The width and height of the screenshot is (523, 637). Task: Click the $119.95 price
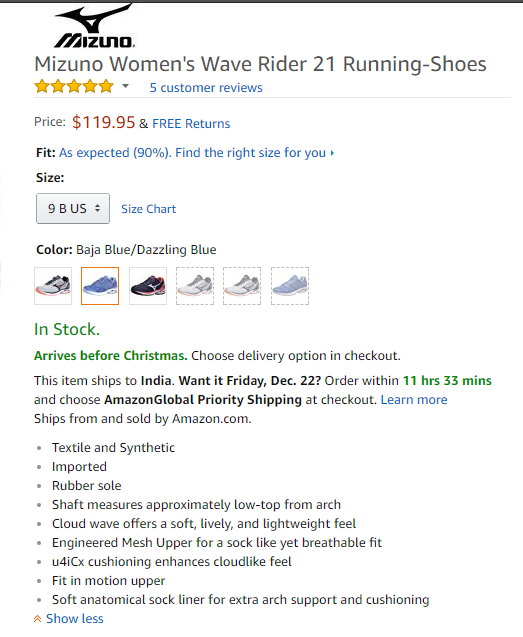[x=103, y=122]
